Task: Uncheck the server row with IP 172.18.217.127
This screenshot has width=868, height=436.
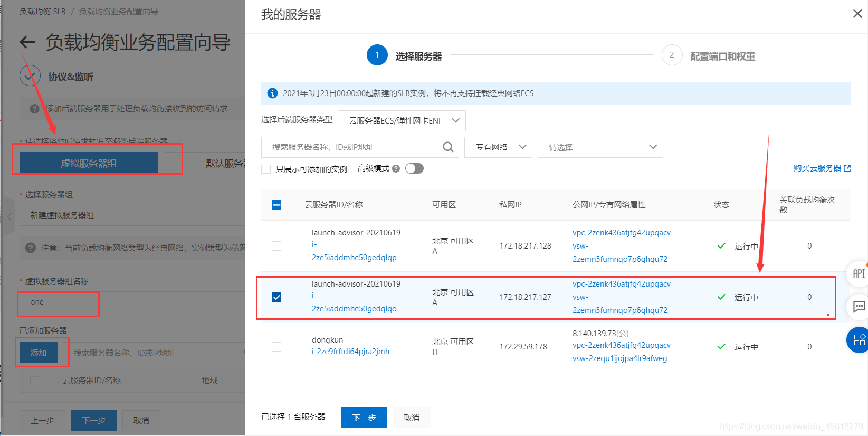Action: tap(276, 297)
